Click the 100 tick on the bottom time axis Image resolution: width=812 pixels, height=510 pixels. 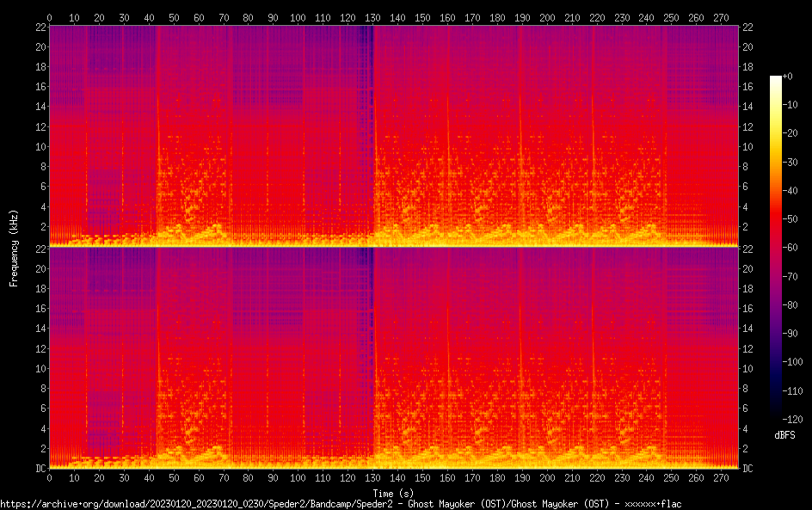[298, 477]
